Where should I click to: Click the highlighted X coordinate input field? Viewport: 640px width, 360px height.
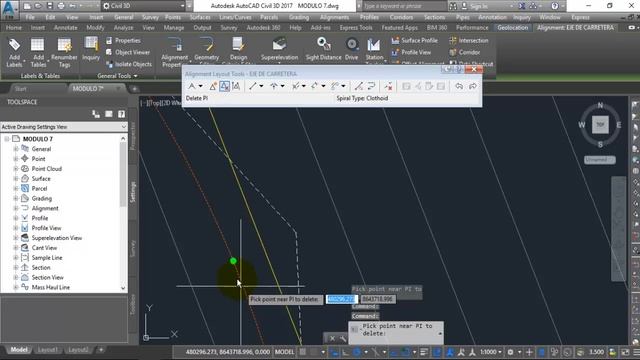(341, 299)
